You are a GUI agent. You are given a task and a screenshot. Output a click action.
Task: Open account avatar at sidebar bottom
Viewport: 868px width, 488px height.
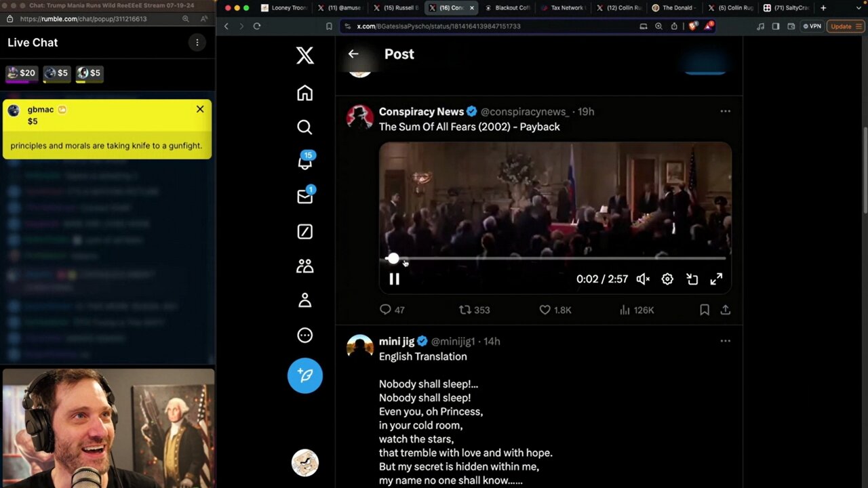tap(305, 462)
